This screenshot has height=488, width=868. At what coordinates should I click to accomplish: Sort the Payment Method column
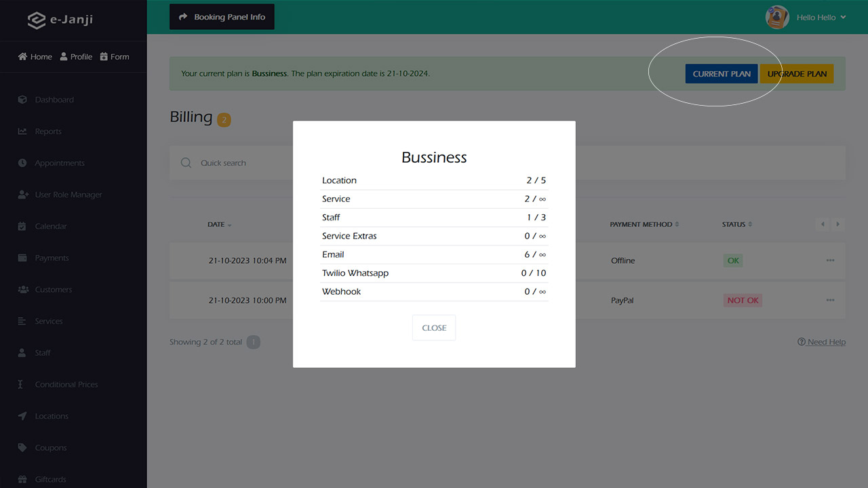677,224
